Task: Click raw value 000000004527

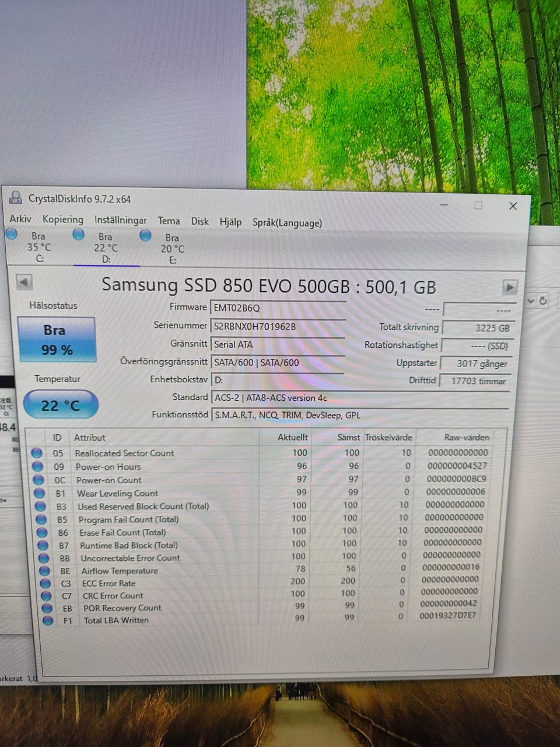Action: click(x=457, y=466)
